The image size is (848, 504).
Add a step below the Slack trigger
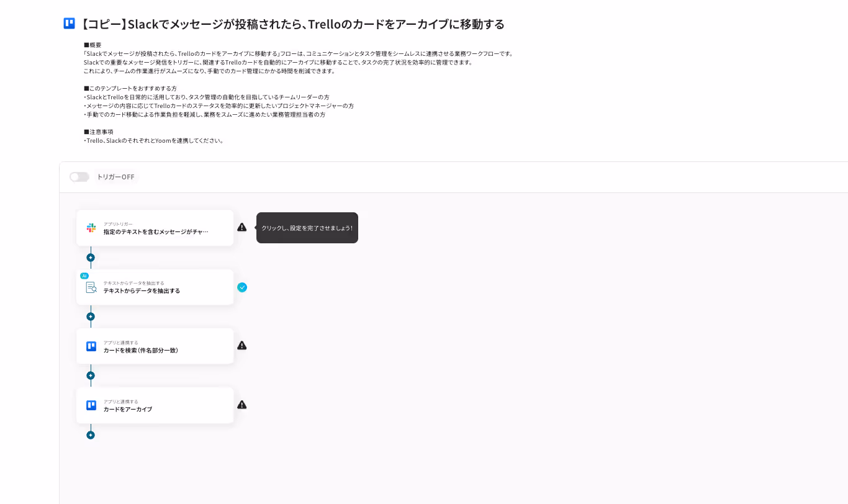pyautogui.click(x=91, y=257)
